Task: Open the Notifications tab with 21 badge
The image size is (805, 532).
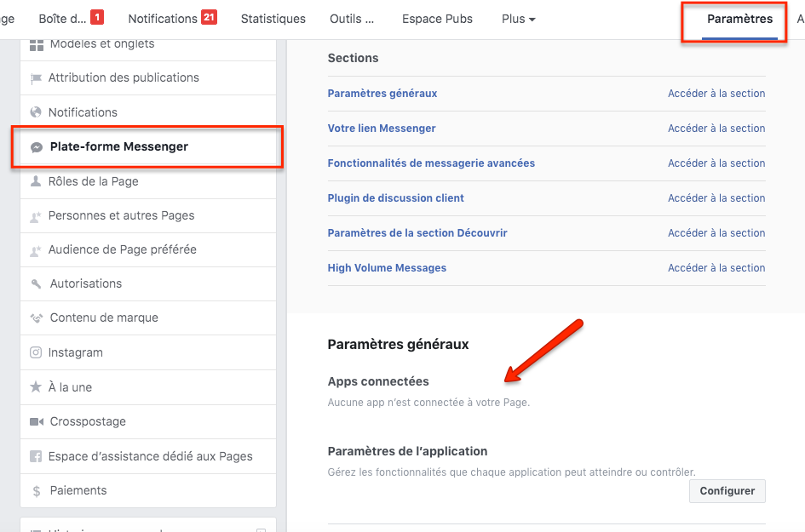Action: point(172,19)
